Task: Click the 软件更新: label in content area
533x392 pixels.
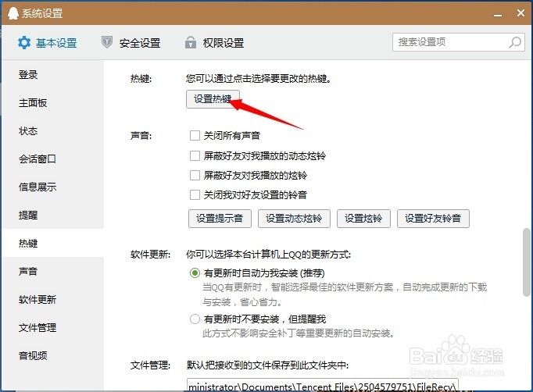Action: coord(150,254)
